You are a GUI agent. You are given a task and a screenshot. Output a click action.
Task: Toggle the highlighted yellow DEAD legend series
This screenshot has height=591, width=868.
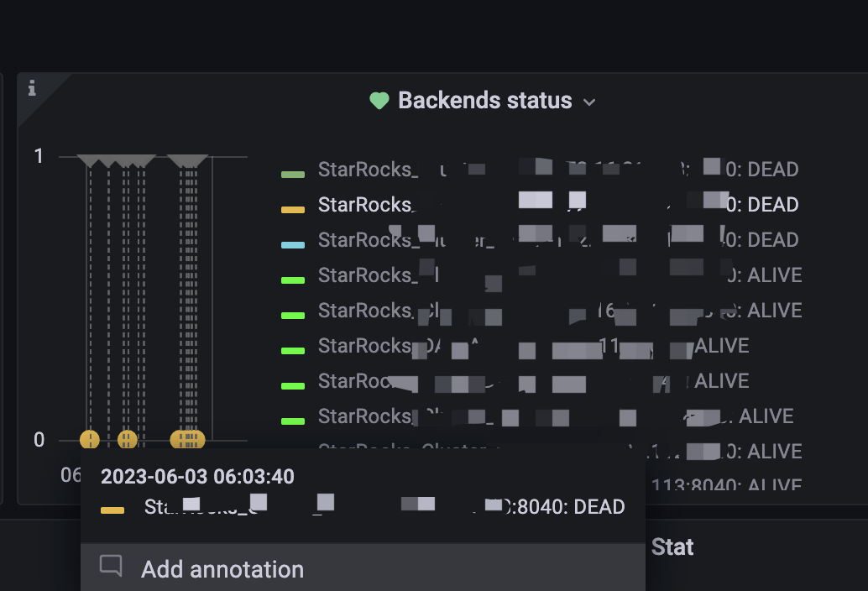[540, 205]
